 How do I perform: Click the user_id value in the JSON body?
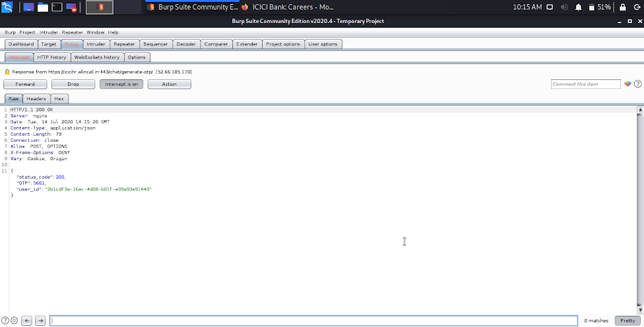click(98, 189)
